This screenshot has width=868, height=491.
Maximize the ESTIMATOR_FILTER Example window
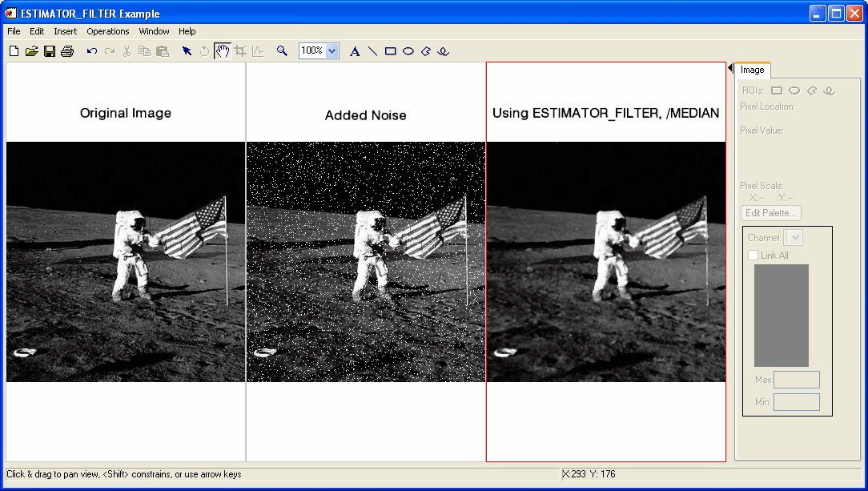click(x=836, y=14)
